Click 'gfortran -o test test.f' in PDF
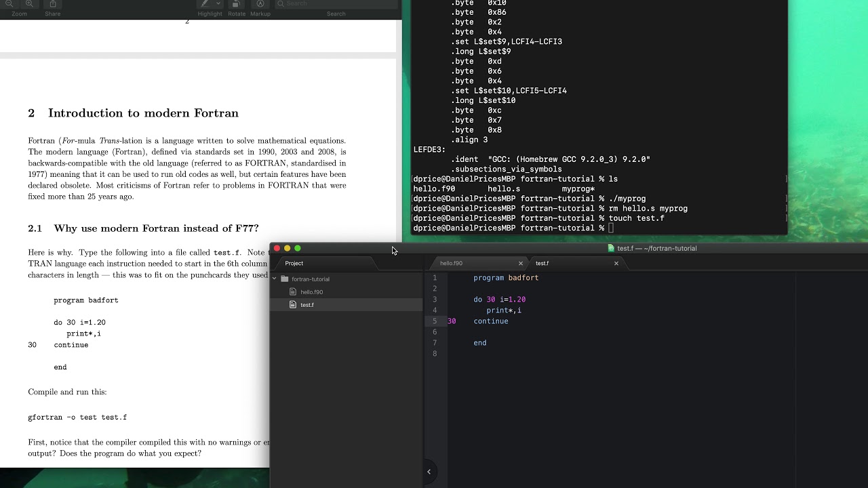Viewport: 868px width, 488px height. click(77, 418)
